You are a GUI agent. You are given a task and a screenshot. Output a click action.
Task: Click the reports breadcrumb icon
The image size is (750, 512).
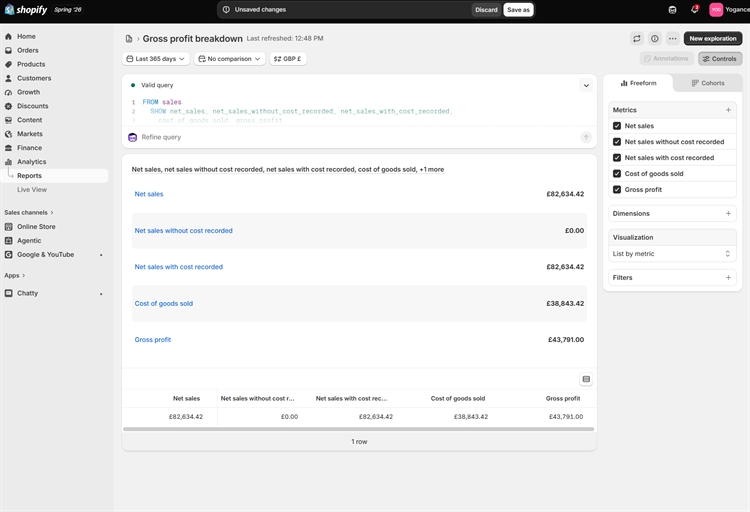[129, 39]
